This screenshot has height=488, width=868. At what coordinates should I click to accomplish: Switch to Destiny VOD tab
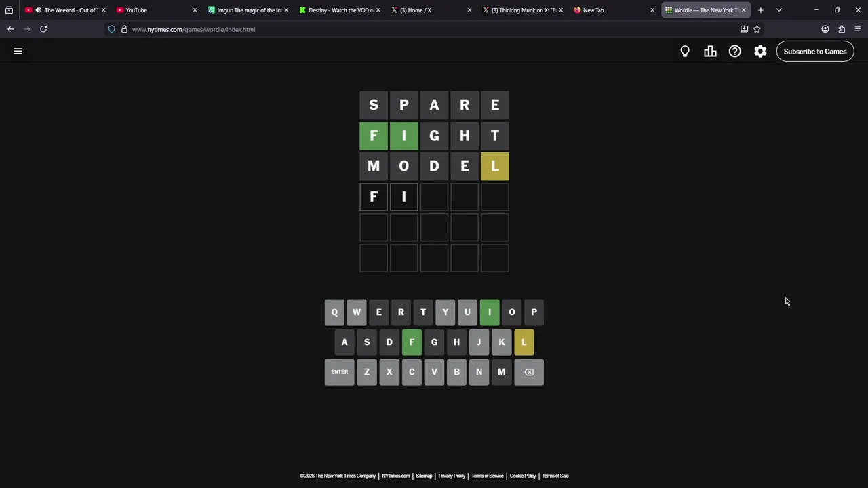click(x=340, y=10)
